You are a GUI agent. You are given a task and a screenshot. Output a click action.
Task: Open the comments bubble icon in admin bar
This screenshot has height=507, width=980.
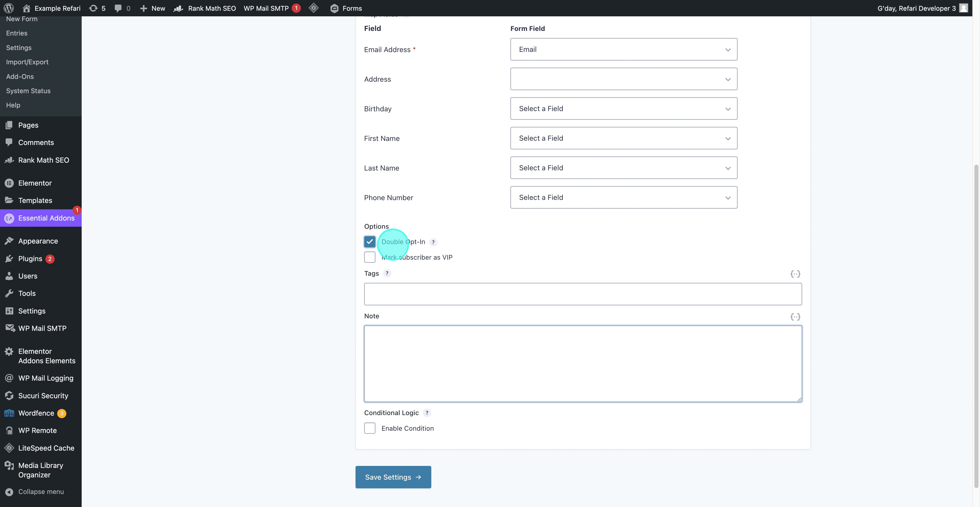[118, 8]
